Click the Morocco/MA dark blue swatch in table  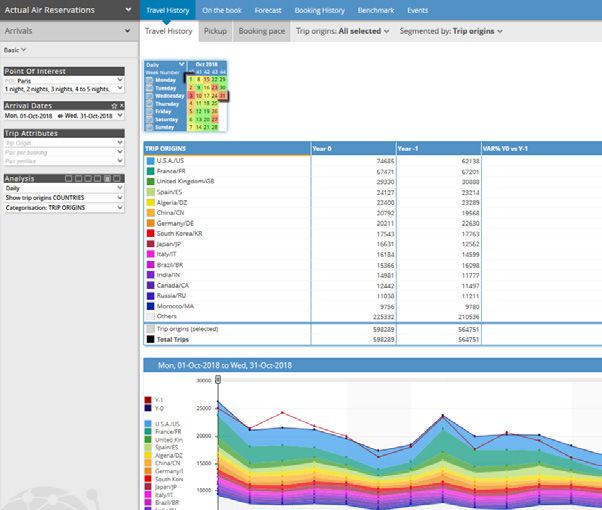tap(150, 306)
